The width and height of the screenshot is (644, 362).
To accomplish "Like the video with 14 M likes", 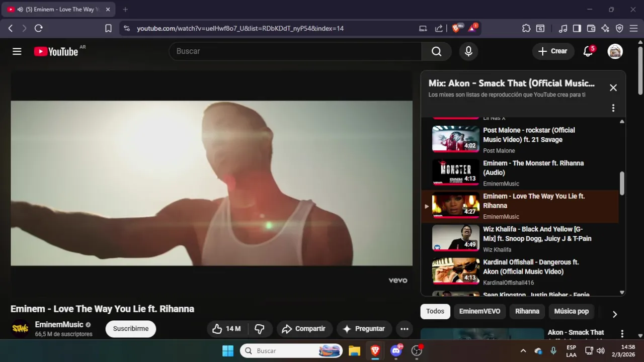I will pyautogui.click(x=226, y=329).
